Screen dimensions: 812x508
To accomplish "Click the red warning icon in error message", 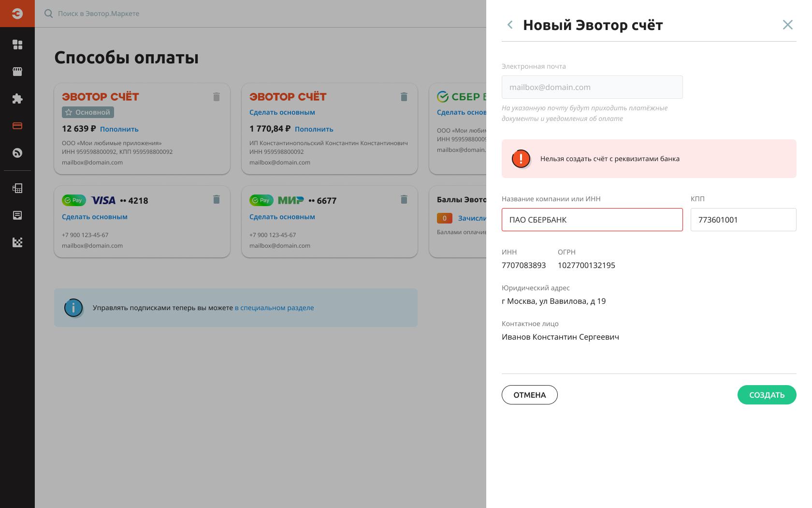I will coord(521,159).
